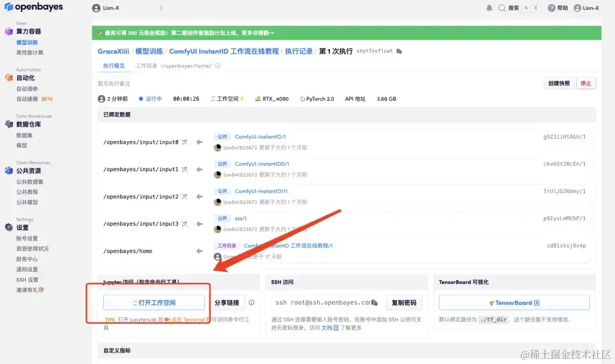
Task: Open the TensorBoard button
Action: (x=514, y=303)
